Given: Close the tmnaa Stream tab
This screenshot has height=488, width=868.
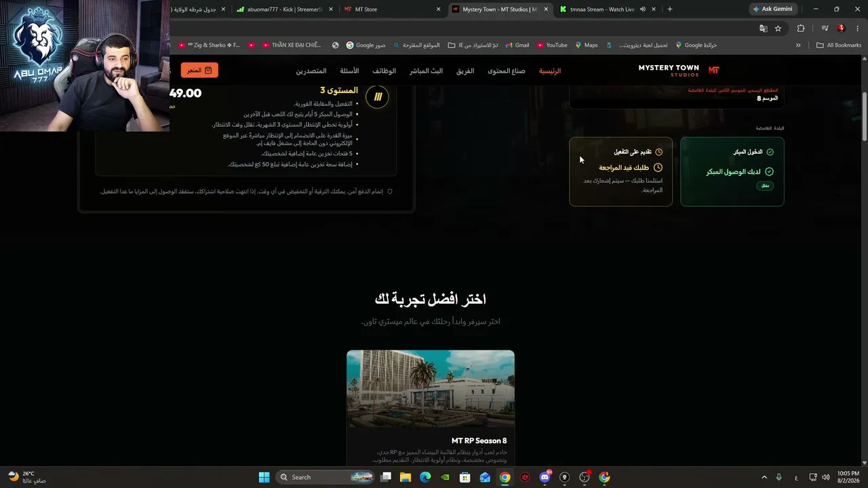Looking at the screenshot, I should point(653,9).
